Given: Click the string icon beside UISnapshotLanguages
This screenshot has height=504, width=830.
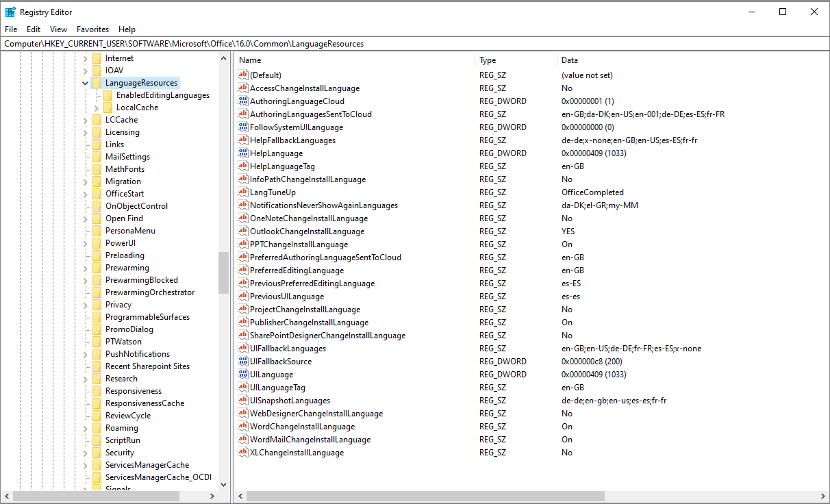Looking at the screenshot, I should click(242, 400).
